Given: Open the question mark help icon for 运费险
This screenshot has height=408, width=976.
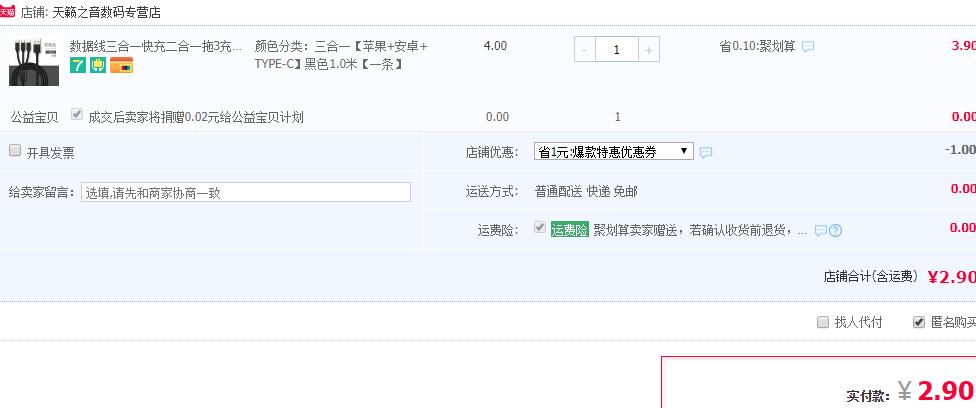Looking at the screenshot, I should click(835, 231).
